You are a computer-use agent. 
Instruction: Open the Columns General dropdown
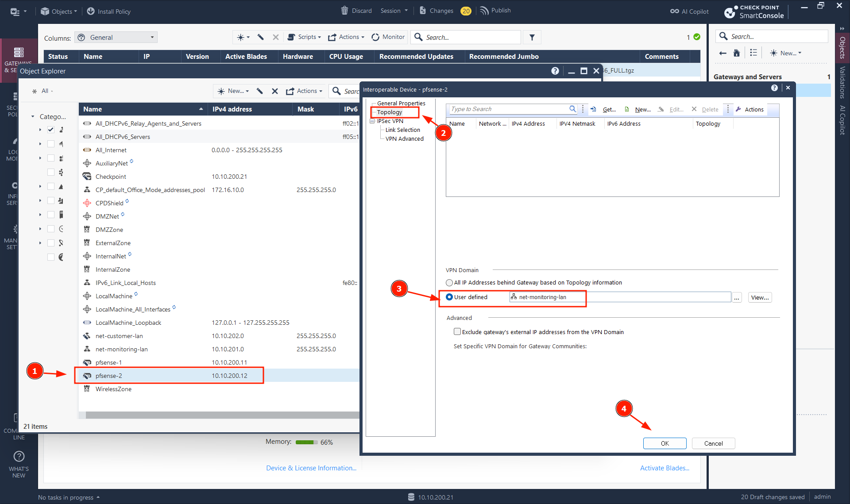[116, 38]
